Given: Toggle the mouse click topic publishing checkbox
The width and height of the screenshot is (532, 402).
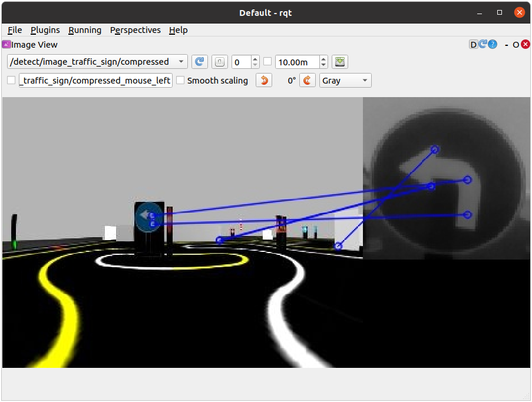Looking at the screenshot, I should pos(11,81).
